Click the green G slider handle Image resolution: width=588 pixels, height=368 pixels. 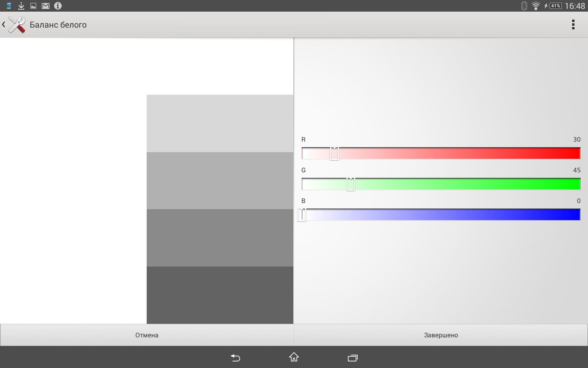(351, 184)
